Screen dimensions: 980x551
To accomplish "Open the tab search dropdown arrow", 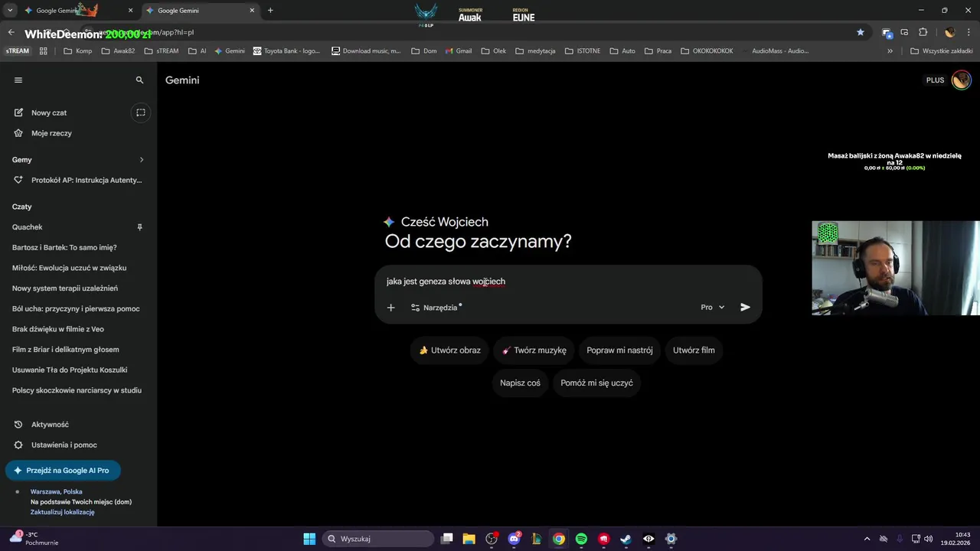I will (x=10, y=11).
